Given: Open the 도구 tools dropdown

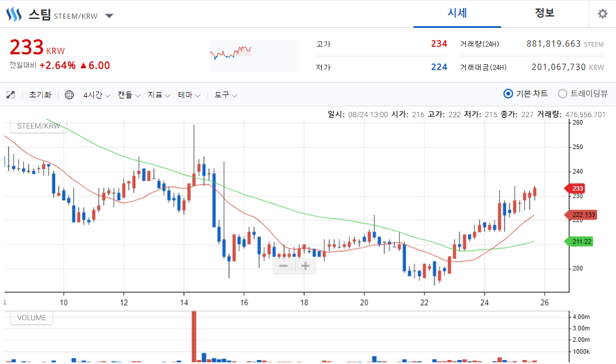Looking at the screenshot, I should point(225,95).
